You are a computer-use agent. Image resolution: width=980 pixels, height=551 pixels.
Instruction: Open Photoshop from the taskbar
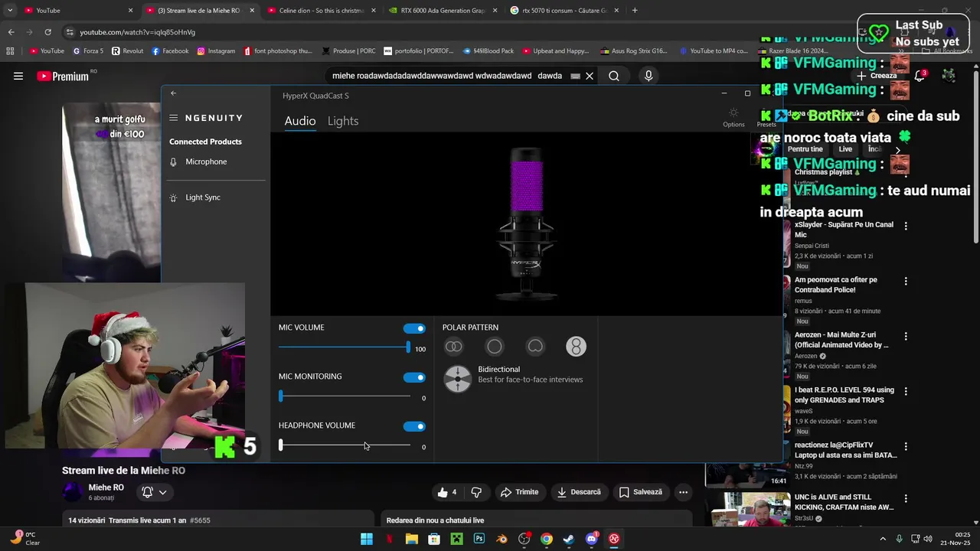[x=479, y=539]
